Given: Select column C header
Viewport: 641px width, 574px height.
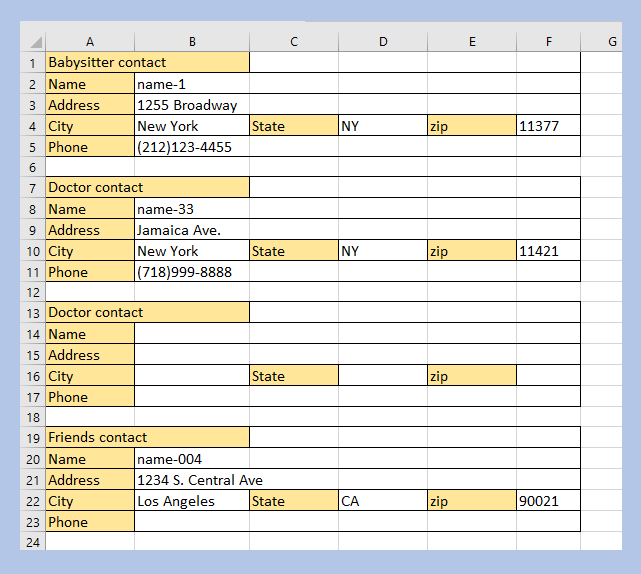Looking at the screenshot, I should [x=294, y=42].
